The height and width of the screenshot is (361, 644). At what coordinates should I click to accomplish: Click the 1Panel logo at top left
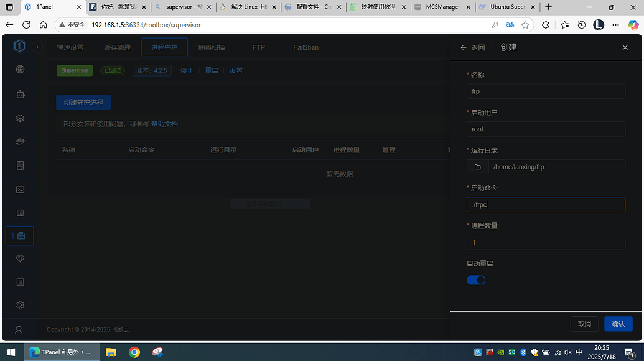point(19,46)
